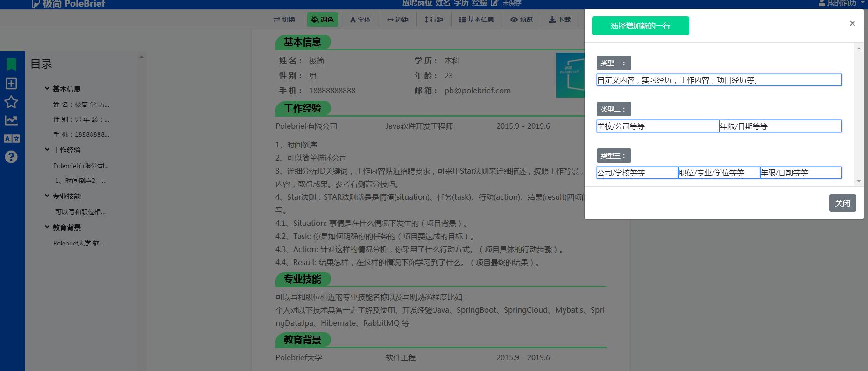The width and height of the screenshot is (868, 371).
Task: Collapse the 教育背景 outline node
Action: [x=47, y=227]
